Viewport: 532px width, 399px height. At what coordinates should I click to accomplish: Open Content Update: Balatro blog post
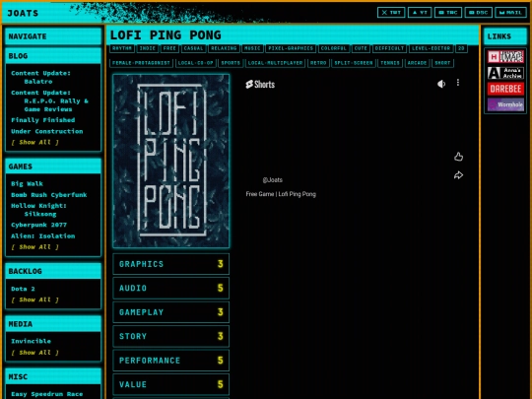[x=40, y=77]
